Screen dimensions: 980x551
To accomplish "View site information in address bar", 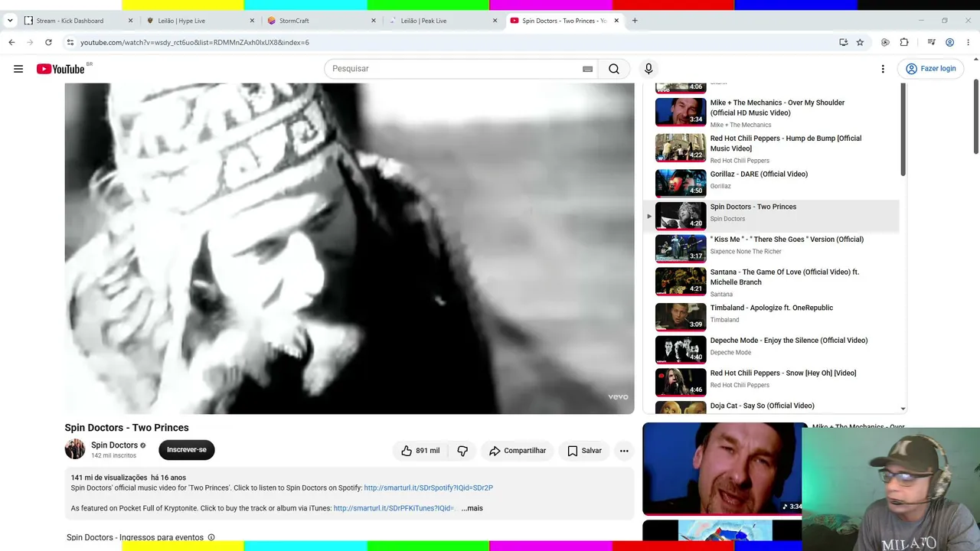I will (70, 42).
